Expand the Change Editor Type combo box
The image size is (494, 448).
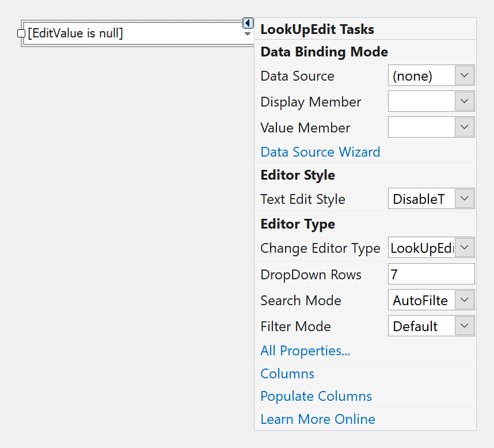coord(464,248)
